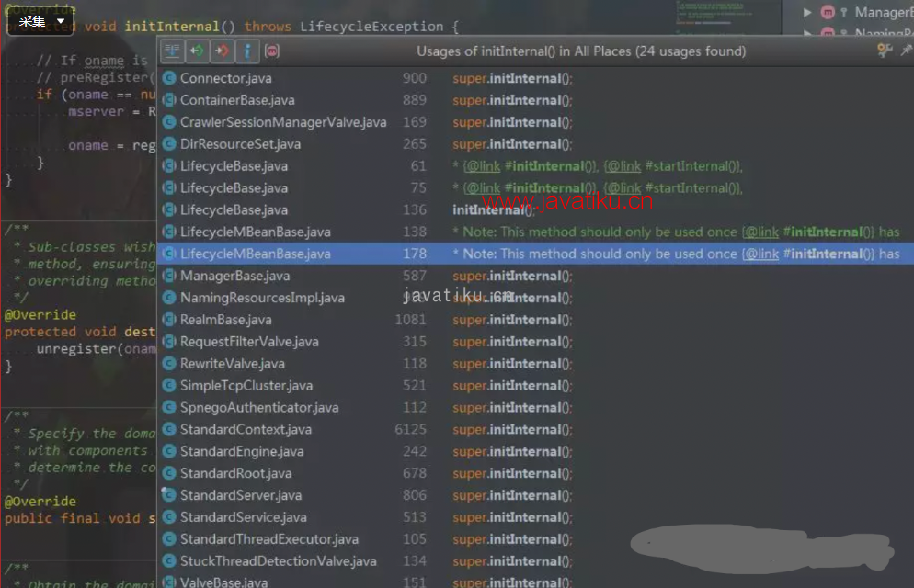
Task: Select LifecycleBase.java line 136 usage
Action: tap(535, 209)
